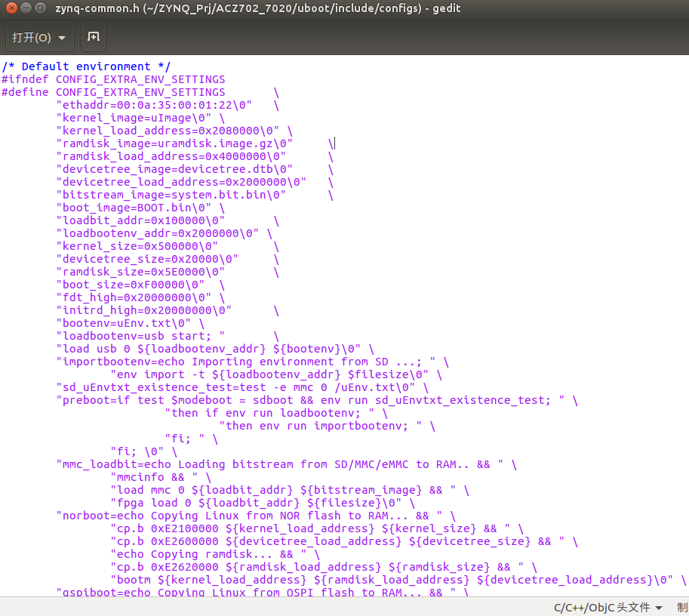The height and width of the screenshot is (616, 689).
Task: Open the tab width selector in status bar
Action: pos(681,607)
